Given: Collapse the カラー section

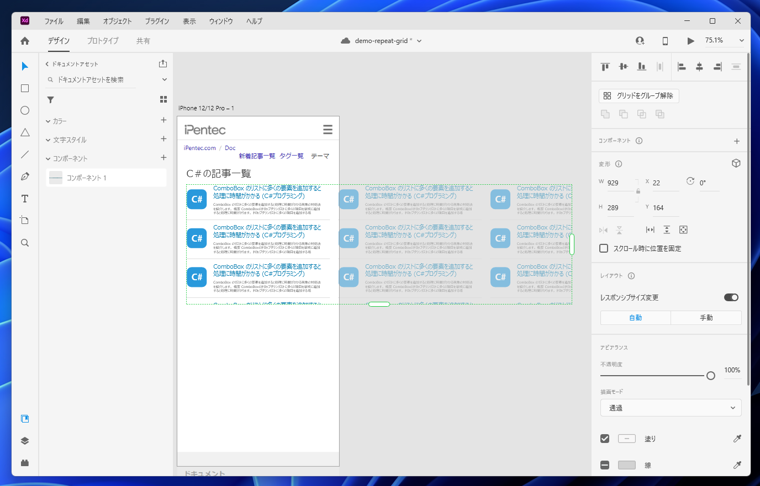Looking at the screenshot, I should 48,121.
